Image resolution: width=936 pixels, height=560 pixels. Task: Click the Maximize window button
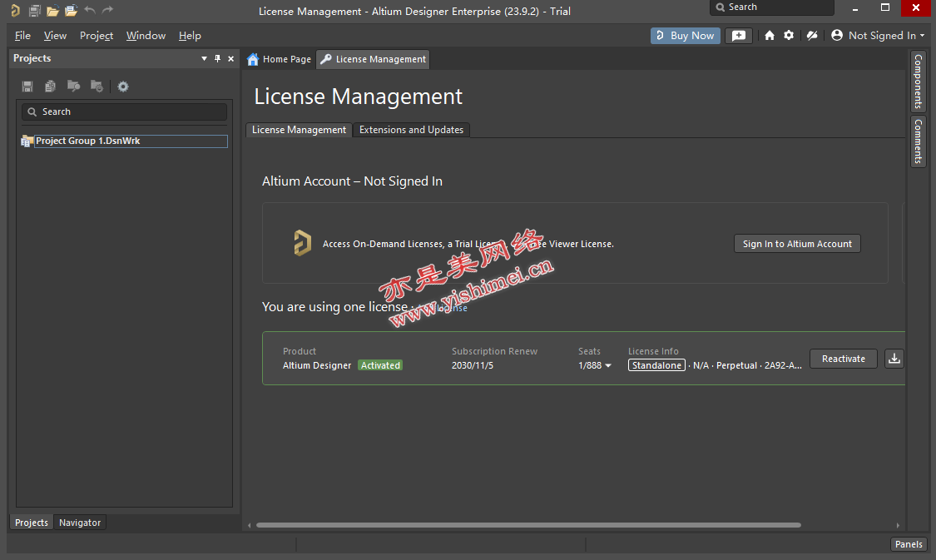coord(885,7)
